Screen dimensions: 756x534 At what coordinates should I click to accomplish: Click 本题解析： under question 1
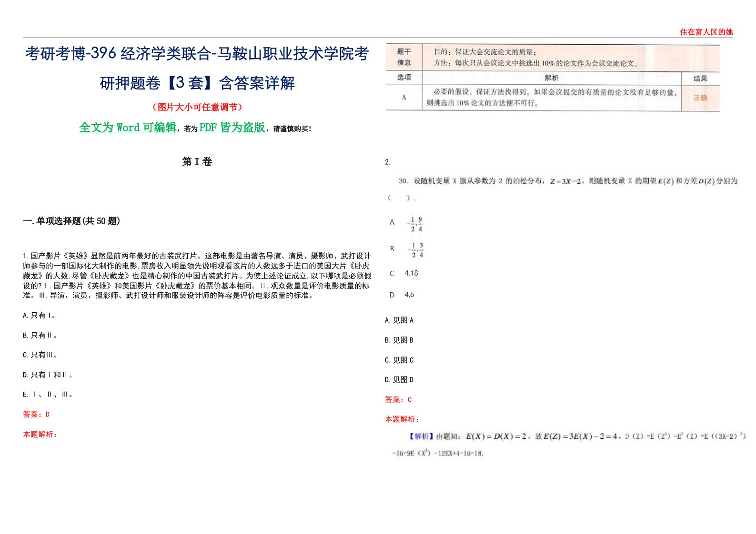40,435
